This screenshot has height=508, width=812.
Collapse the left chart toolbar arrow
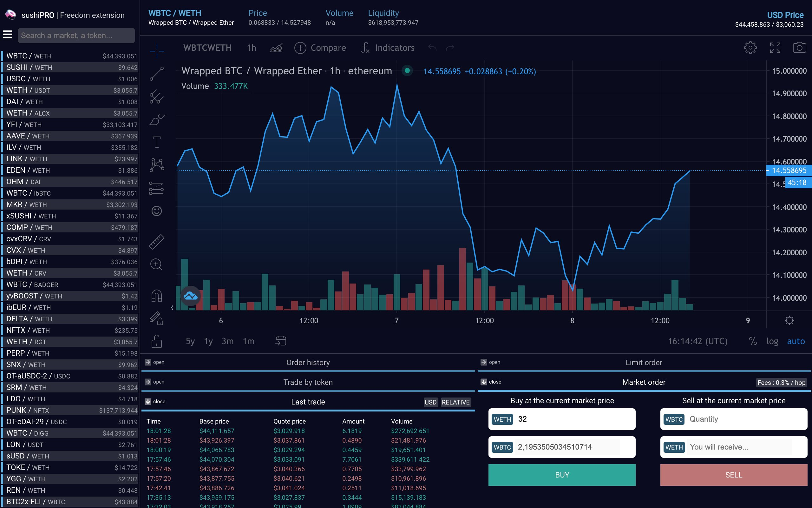[x=172, y=307]
